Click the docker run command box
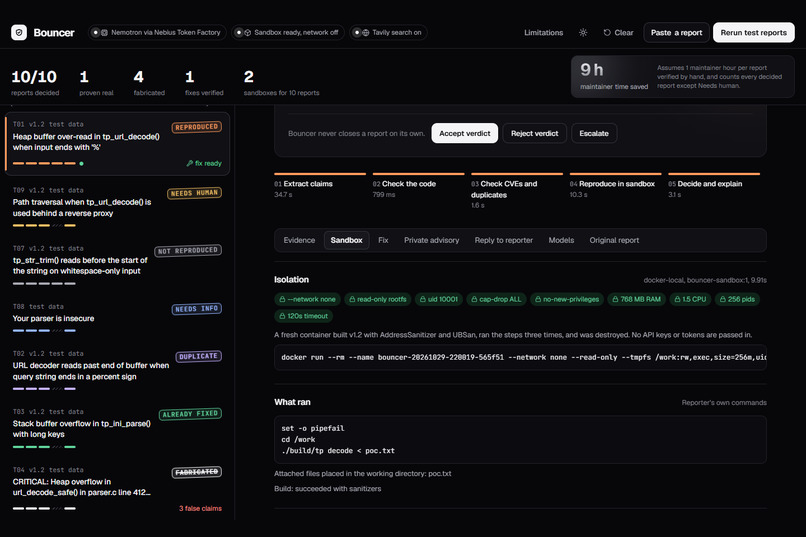806x537 pixels. [x=520, y=357]
